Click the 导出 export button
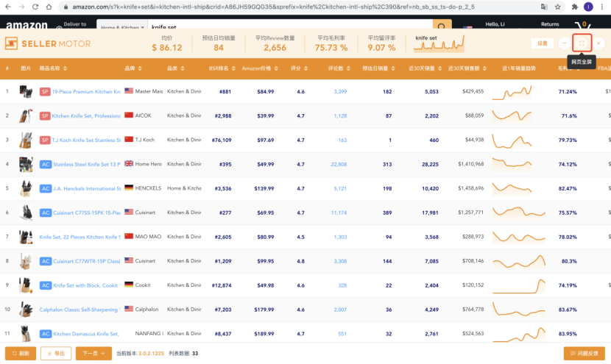 [x=56, y=353]
